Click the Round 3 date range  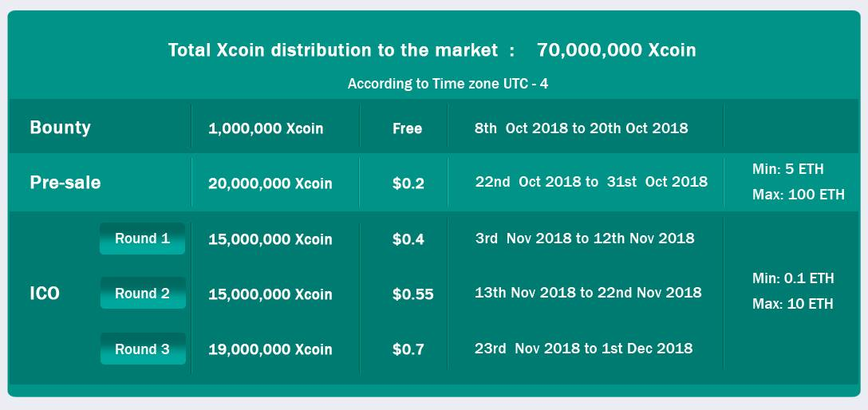(583, 348)
